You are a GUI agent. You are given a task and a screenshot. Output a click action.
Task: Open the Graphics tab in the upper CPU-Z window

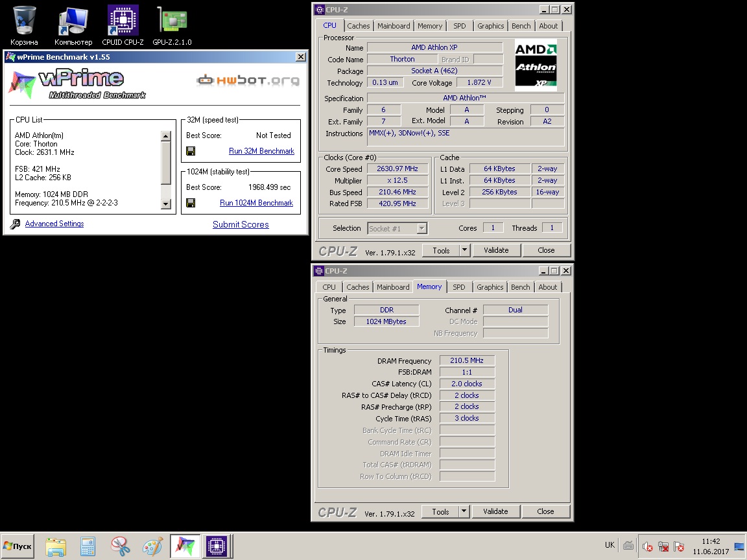pyautogui.click(x=491, y=26)
